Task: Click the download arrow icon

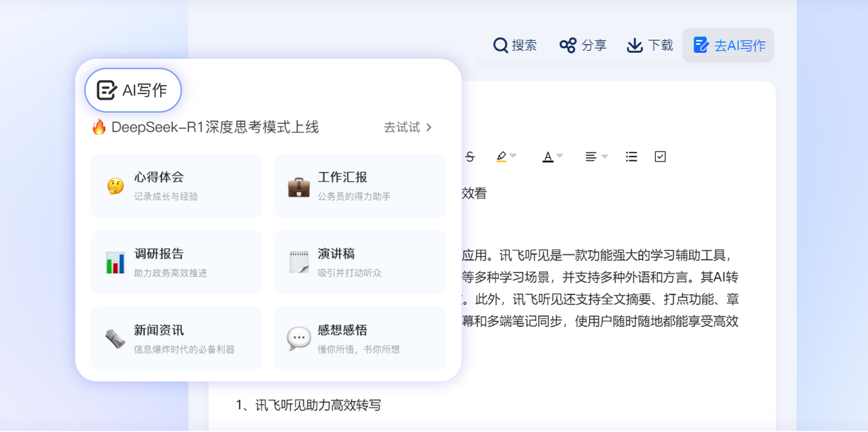Action: pyautogui.click(x=635, y=45)
